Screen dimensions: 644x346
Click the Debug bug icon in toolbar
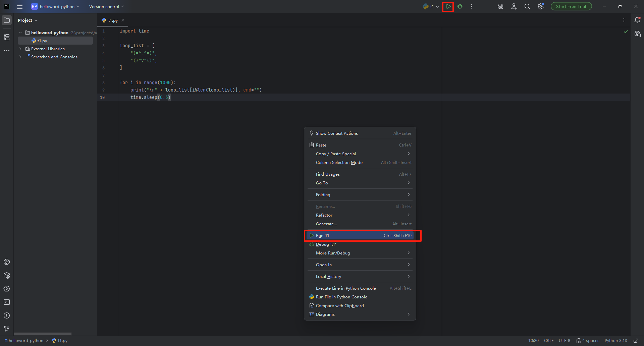pyautogui.click(x=460, y=7)
